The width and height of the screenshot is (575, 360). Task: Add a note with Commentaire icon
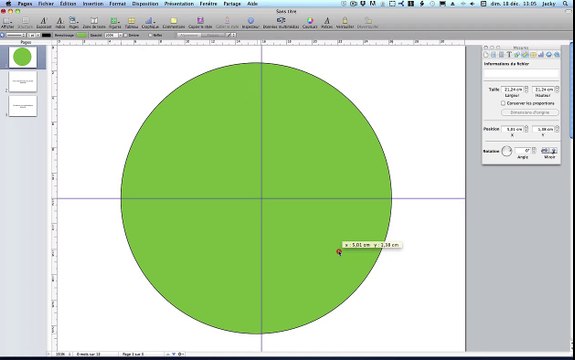173,22
